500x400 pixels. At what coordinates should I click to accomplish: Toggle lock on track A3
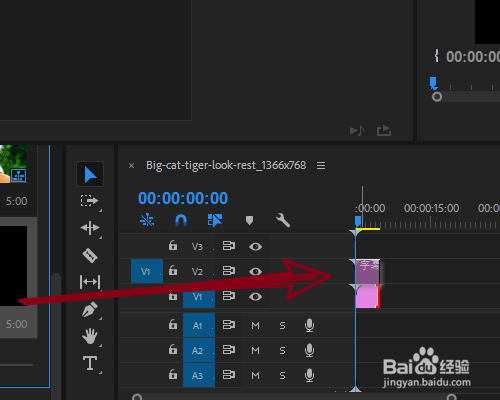pos(173,374)
